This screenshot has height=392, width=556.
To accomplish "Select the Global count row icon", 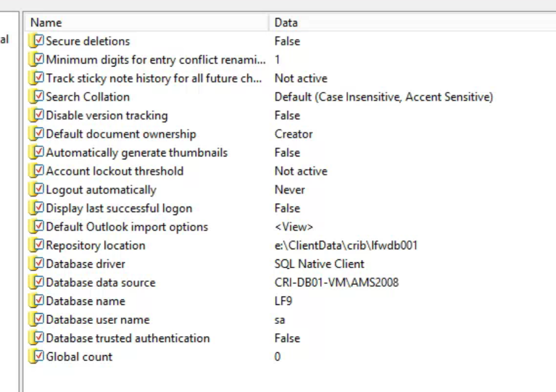I will (36, 356).
